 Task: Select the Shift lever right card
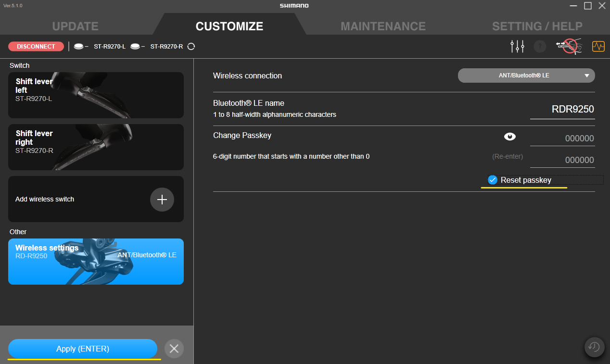96,147
